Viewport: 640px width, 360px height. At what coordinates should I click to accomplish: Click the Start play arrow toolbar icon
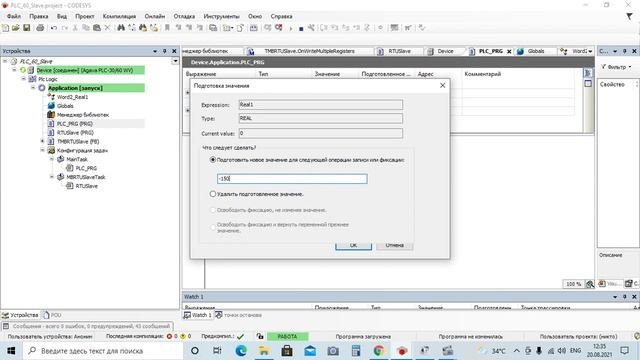(291, 29)
